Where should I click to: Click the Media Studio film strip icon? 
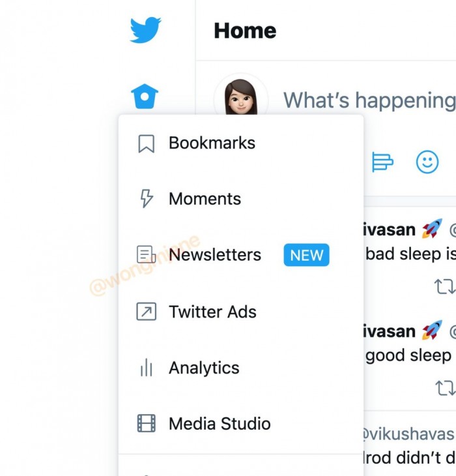pos(147,423)
